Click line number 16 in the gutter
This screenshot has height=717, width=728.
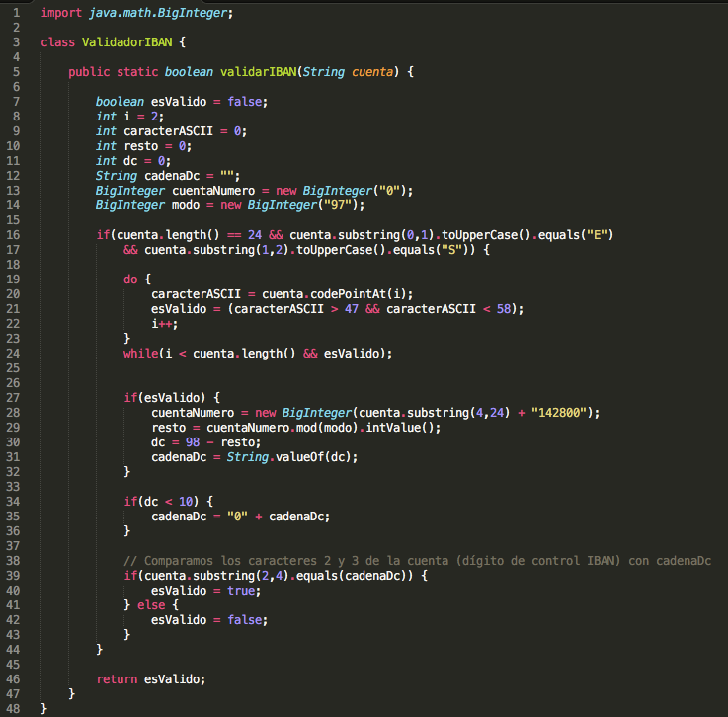coord(13,235)
